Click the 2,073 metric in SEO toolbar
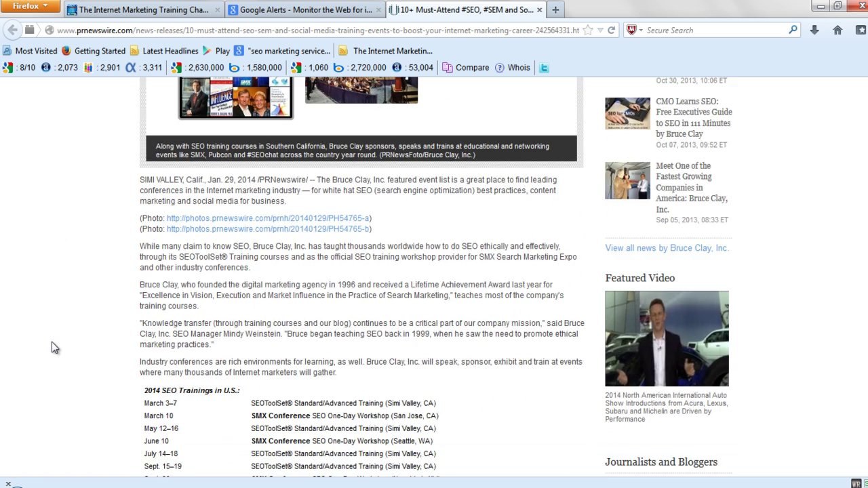868x488 pixels. coord(46,68)
